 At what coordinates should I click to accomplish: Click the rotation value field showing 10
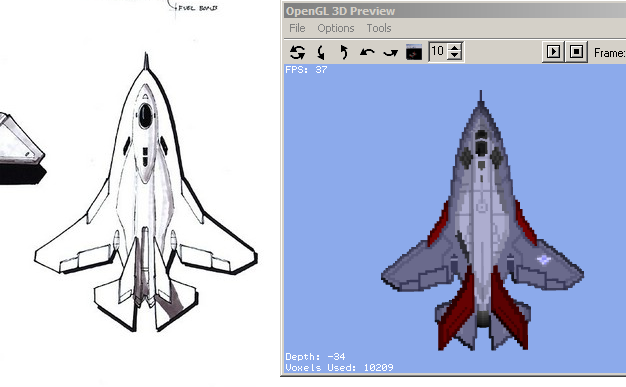[x=438, y=52]
